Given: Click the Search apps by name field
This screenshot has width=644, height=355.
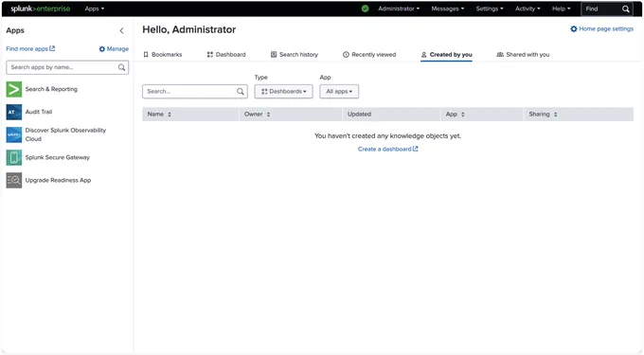Looking at the screenshot, I should [x=67, y=67].
